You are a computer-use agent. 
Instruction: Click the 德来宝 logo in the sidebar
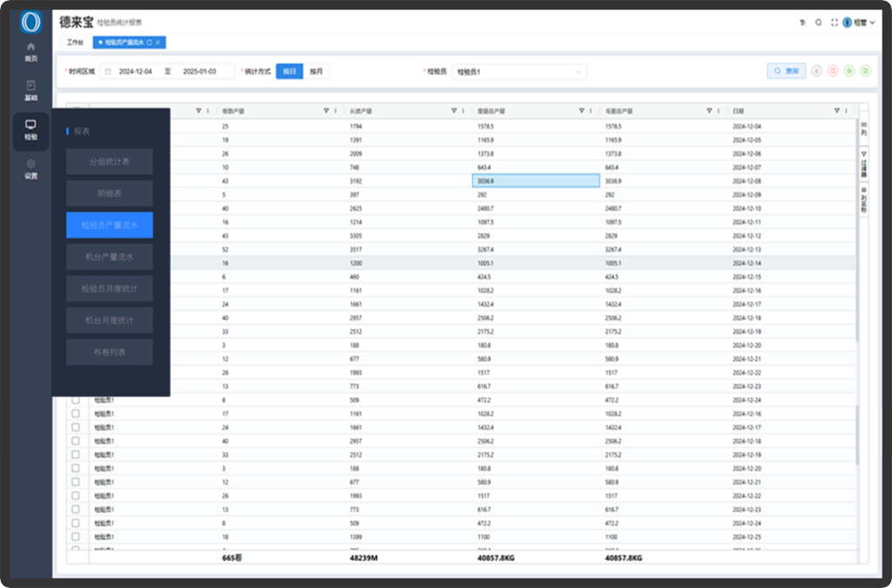click(x=30, y=22)
